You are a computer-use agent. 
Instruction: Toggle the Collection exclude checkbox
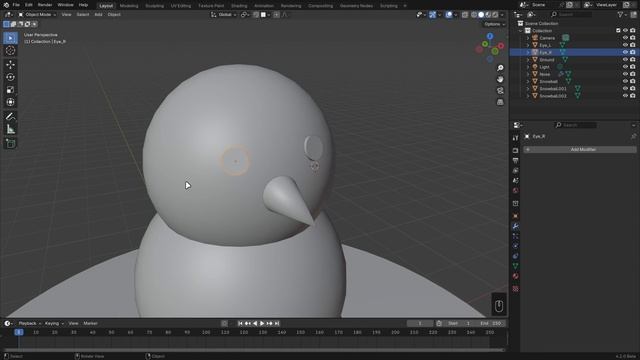618,31
